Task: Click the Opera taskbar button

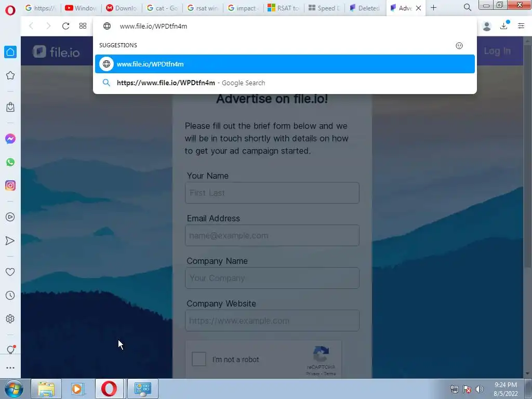Action: [x=109, y=389]
